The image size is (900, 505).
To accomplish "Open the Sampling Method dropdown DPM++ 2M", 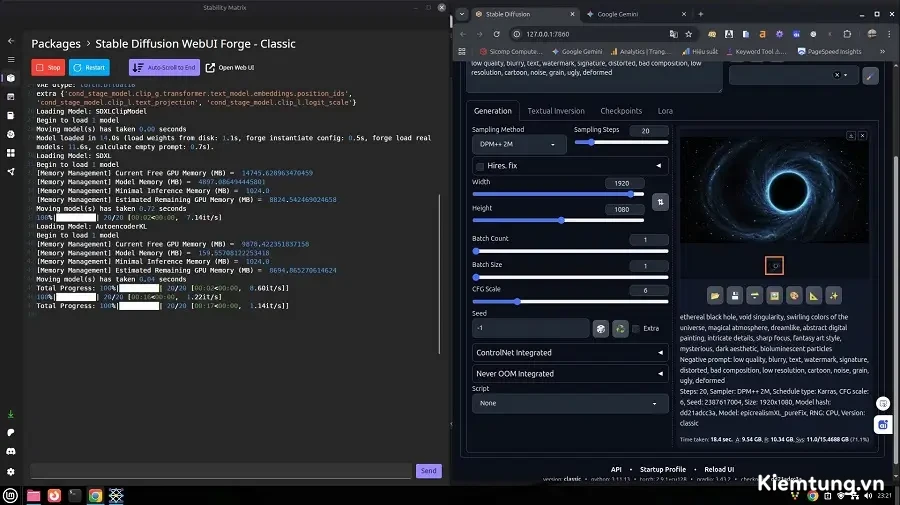I will tap(518, 145).
